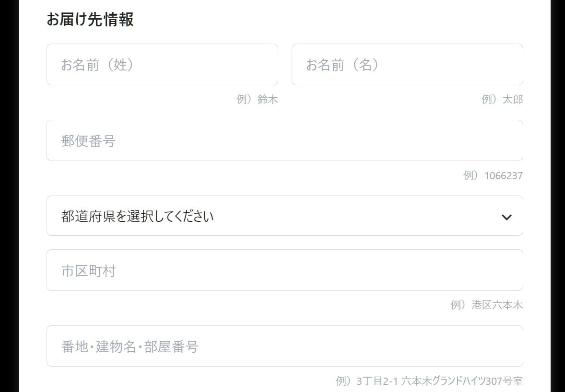Click the 例）太郎 hint text
565x392 pixels.
(502, 99)
